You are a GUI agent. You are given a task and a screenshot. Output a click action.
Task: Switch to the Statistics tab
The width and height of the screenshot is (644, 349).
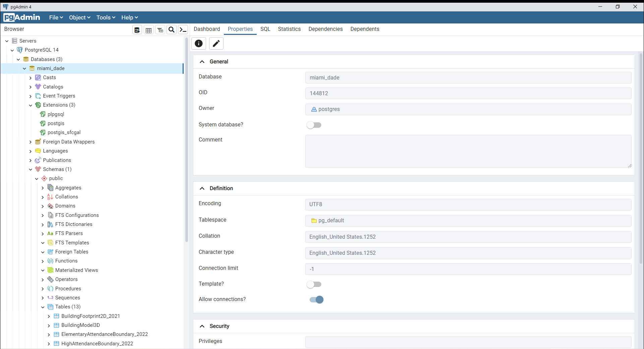click(x=289, y=29)
